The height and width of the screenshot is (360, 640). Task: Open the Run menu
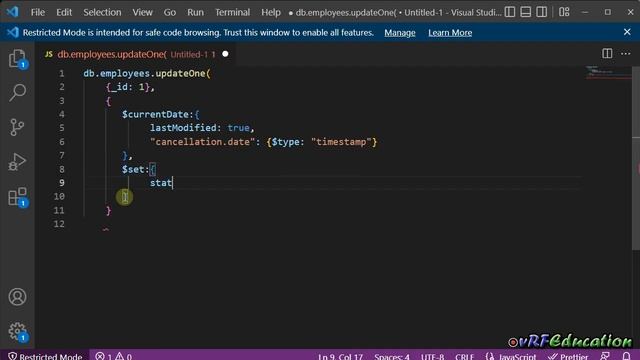click(195, 12)
